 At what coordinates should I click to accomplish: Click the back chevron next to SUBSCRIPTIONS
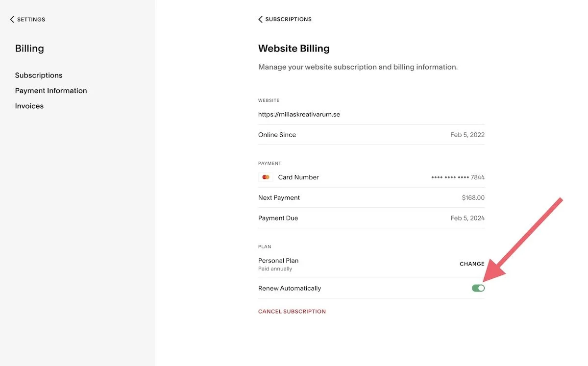(x=260, y=19)
